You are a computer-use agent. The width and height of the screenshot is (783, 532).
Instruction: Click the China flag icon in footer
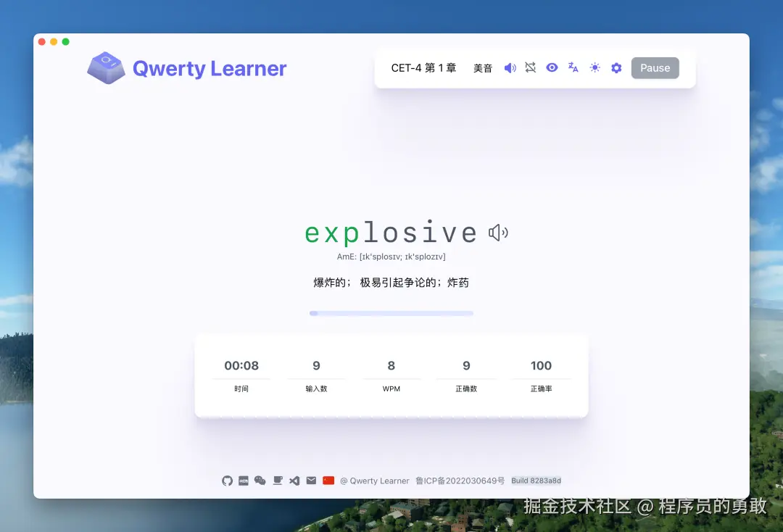[328, 481]
